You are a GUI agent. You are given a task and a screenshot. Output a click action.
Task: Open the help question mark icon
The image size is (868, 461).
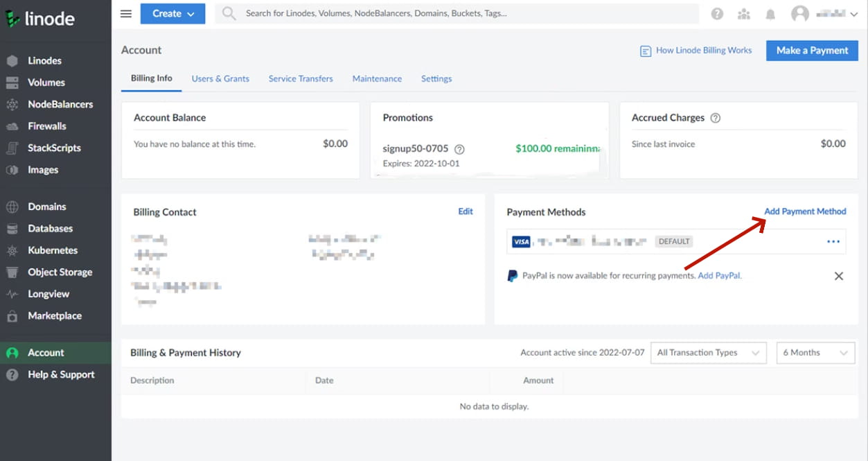tap(717, 14)
